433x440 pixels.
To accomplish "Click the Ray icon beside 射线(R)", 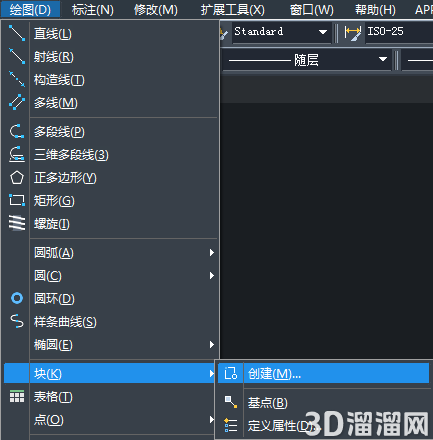I will tap(17, 56).
